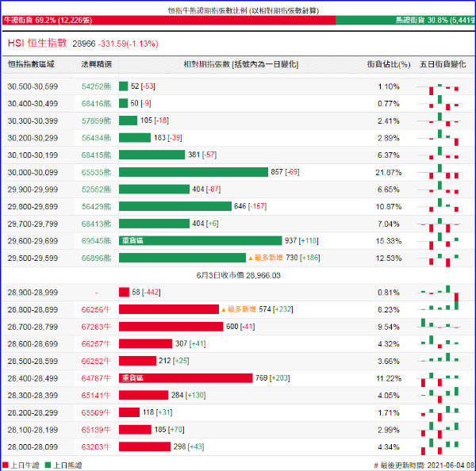Click range label 30,500-30,599
476x471 pixels.
(x=33, y=86)
